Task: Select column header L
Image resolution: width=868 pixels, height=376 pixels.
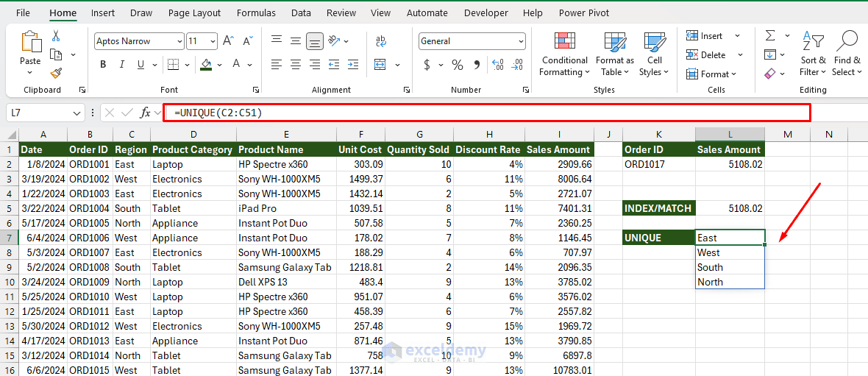Action: coord(730,134)
